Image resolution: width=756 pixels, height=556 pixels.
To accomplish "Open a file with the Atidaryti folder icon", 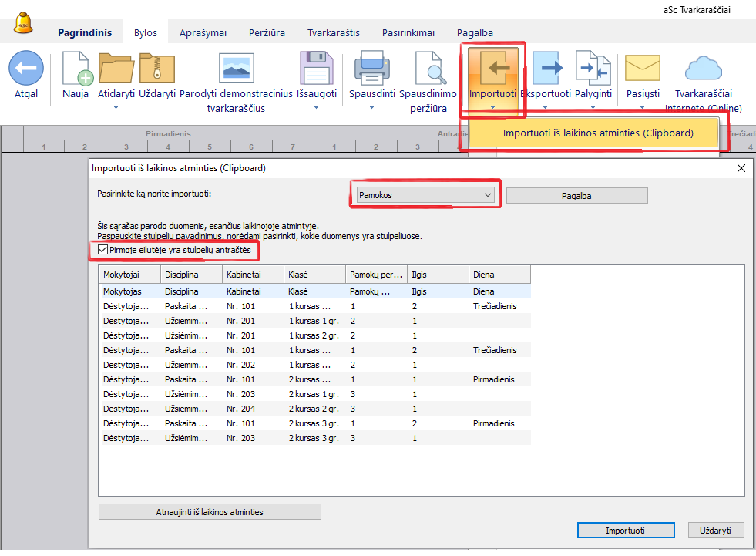I will point(116,68).
